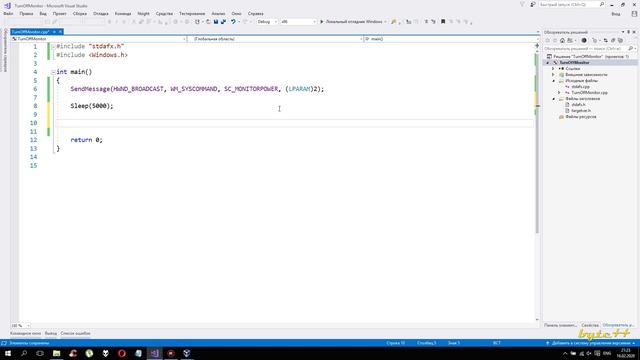Open the Проект menu
The image size is (640, 360).
pyautogui.click(x=60, y=13)
